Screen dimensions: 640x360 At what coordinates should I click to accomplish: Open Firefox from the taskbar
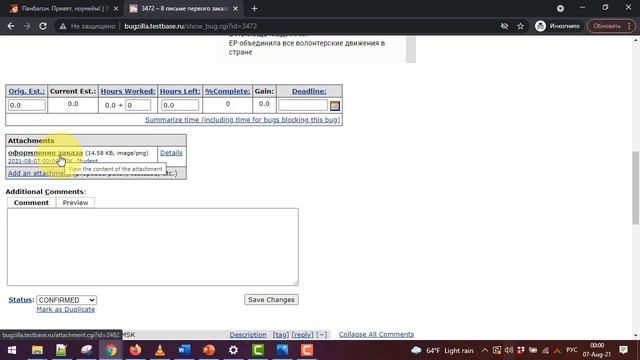click(x=136, y=350)
